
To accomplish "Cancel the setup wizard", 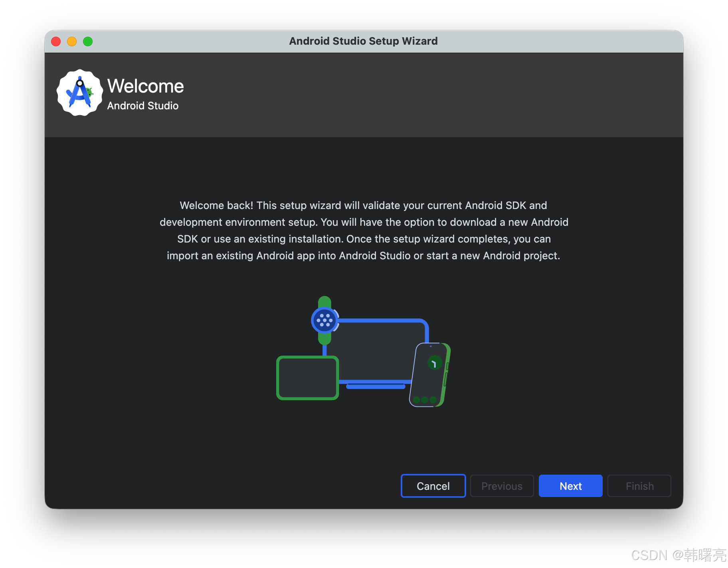I will pyautogui.click(x=433, y=486).
